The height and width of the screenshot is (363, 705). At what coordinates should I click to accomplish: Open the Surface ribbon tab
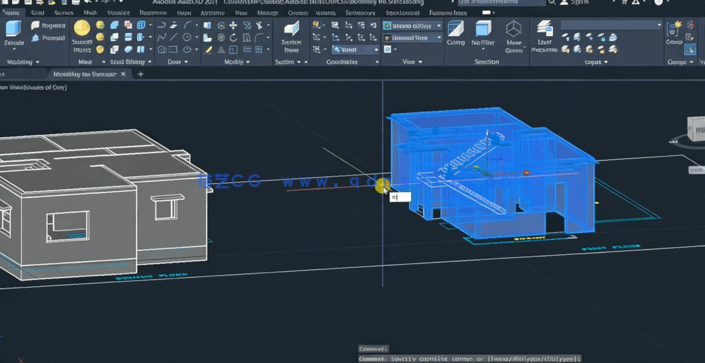63,13
